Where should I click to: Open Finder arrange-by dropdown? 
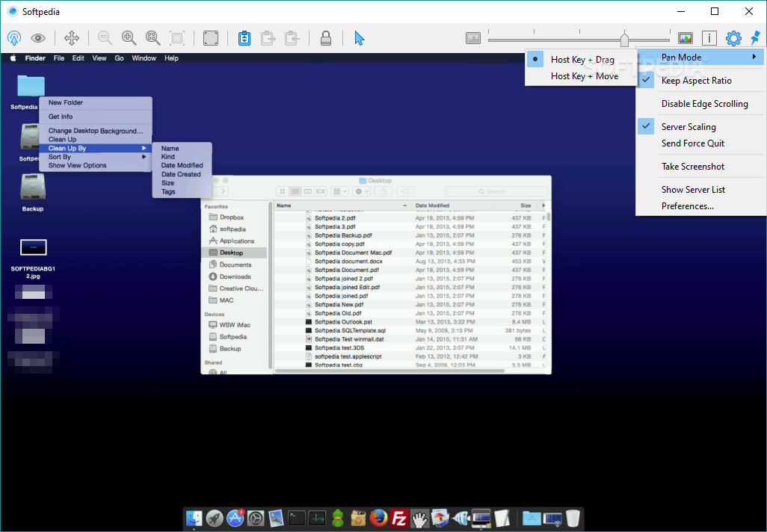339,191
